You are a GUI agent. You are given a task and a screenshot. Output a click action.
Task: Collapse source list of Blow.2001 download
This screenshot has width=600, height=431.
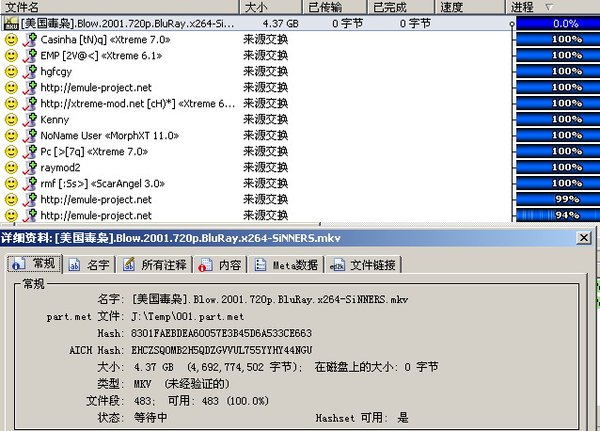(512, 24)
